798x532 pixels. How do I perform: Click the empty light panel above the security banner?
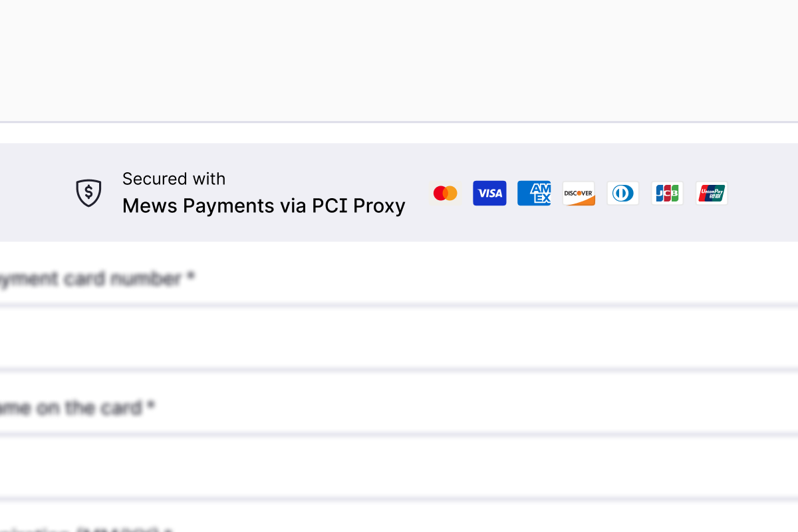[x=399, y=60]
